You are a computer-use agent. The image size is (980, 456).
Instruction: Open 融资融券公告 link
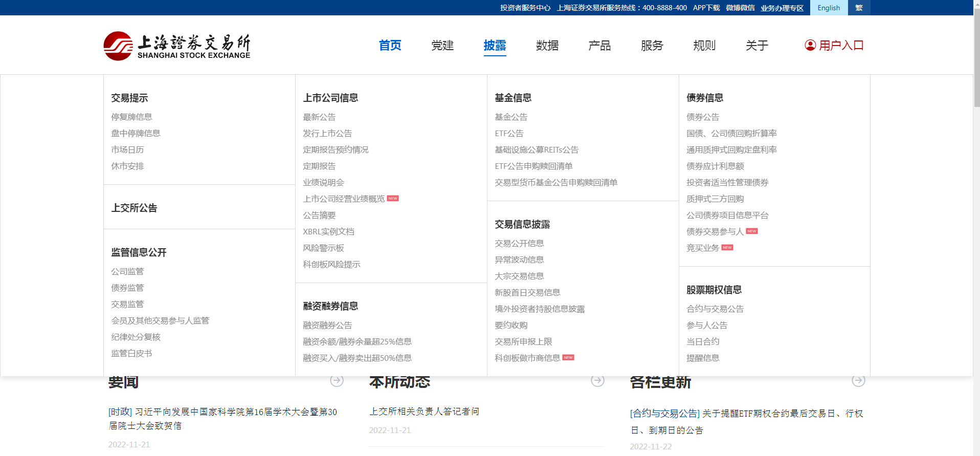327,325
